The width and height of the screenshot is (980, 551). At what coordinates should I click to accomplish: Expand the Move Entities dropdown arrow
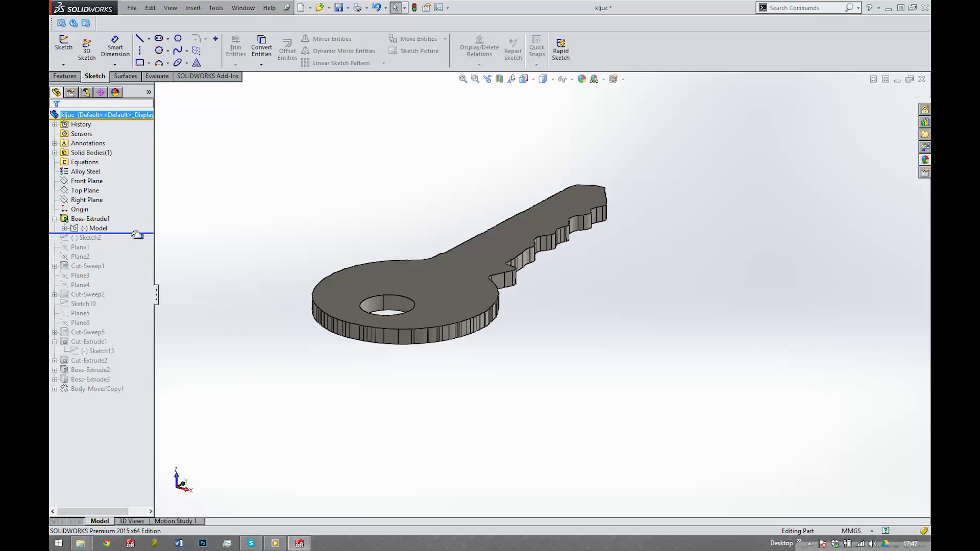point(445,38)
